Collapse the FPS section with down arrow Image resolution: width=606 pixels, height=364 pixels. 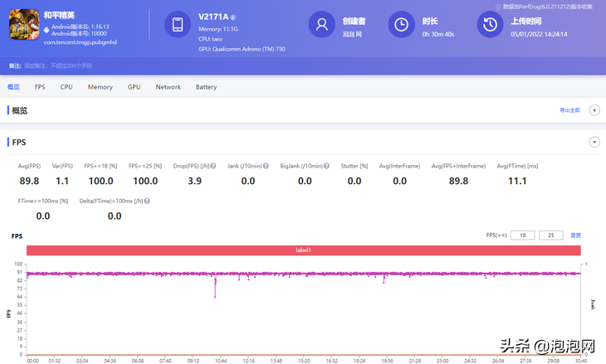coord(594,142)
